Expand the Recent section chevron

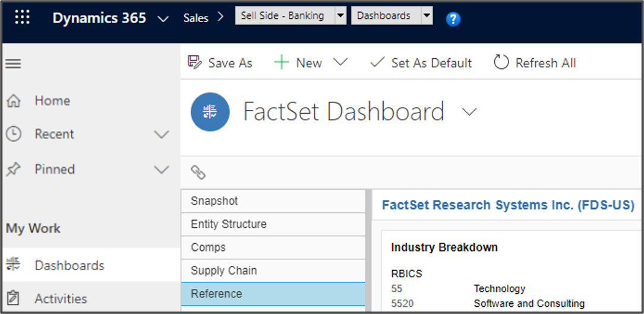pos(162,134)
